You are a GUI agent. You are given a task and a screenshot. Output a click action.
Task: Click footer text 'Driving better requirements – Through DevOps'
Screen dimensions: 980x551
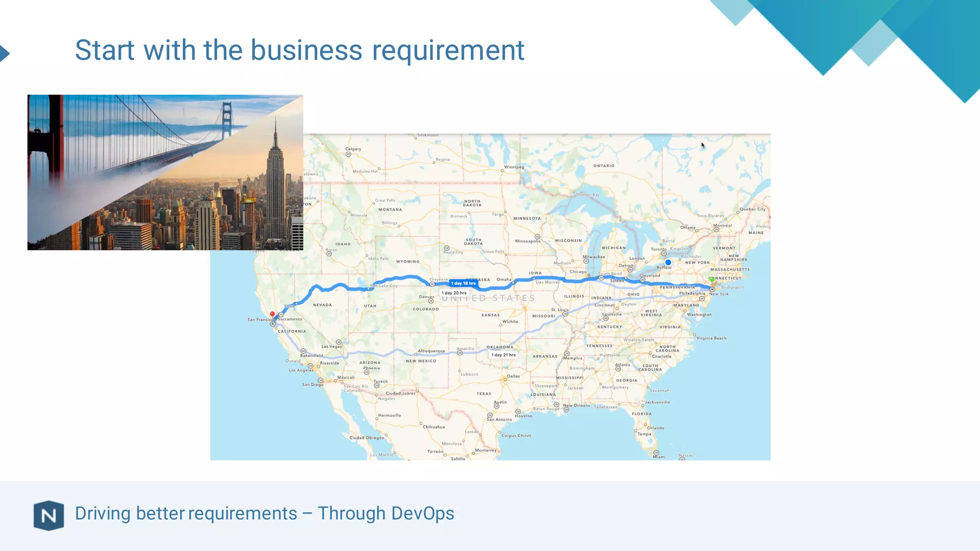click(x=265, y=513)
